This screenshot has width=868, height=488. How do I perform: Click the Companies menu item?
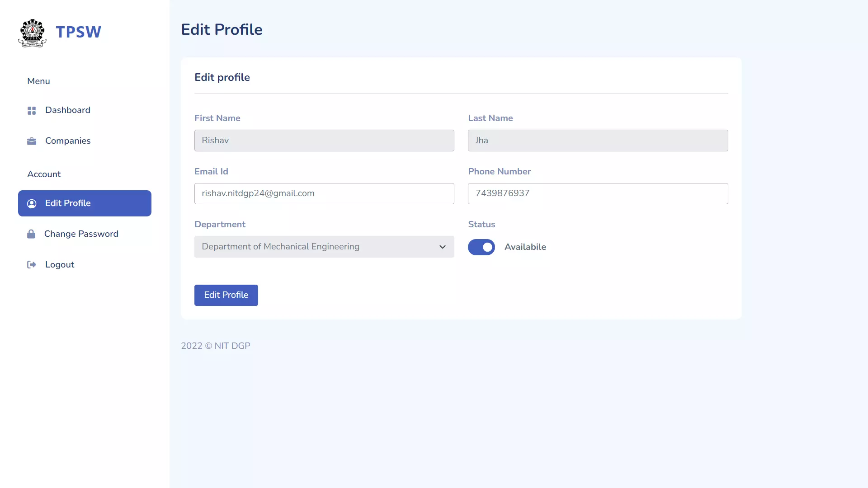67,140
